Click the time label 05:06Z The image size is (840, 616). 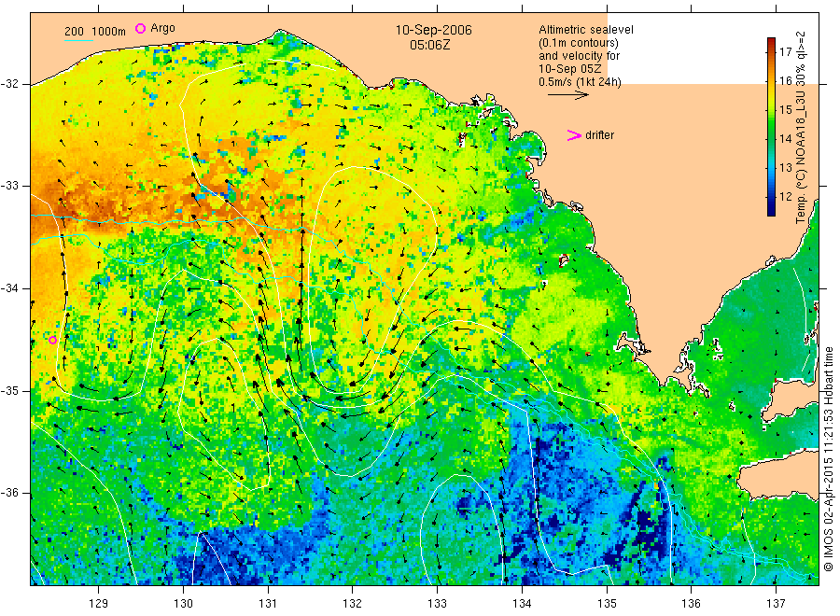pos(430,45)
